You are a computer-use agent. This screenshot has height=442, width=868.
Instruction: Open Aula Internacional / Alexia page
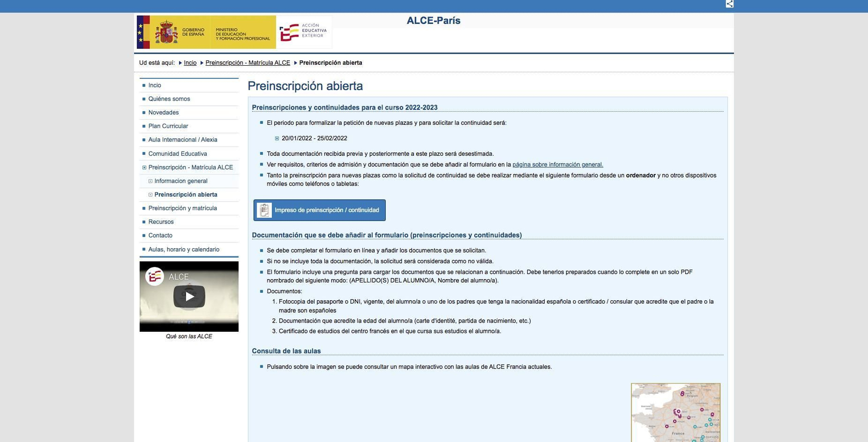(x=183, y=140)
